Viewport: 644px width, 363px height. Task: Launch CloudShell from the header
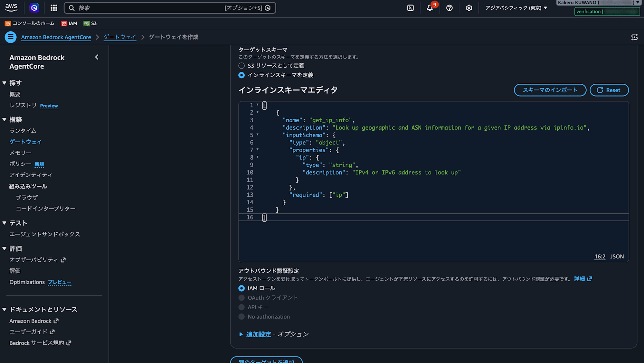point(411,8)
